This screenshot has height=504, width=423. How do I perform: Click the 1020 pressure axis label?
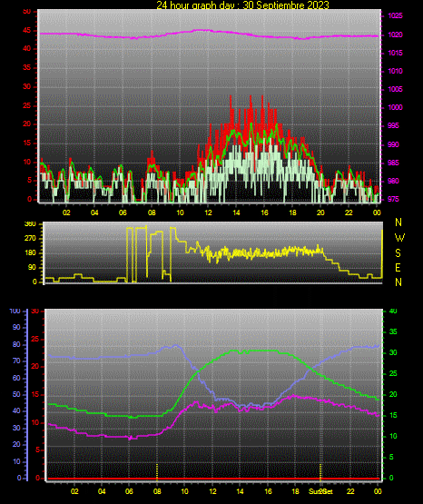pyautogui.click(x=395, y=35)
